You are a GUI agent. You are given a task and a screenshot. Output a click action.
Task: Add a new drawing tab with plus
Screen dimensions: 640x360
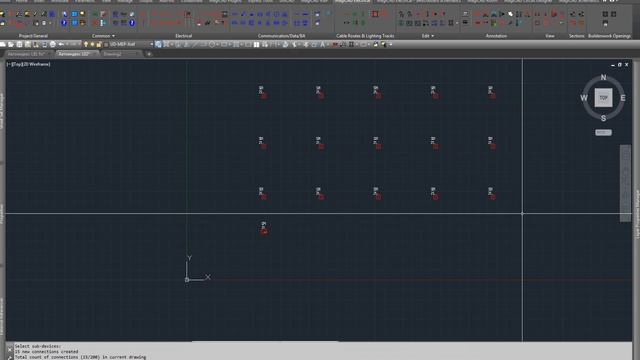click(x=149, y=54)
